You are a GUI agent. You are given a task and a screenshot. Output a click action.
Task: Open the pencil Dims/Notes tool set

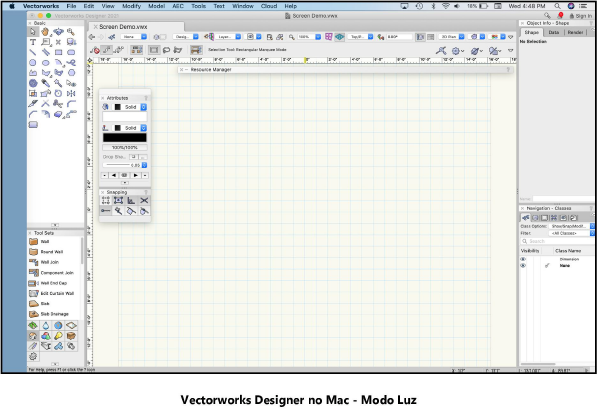[x=33, y=346]
